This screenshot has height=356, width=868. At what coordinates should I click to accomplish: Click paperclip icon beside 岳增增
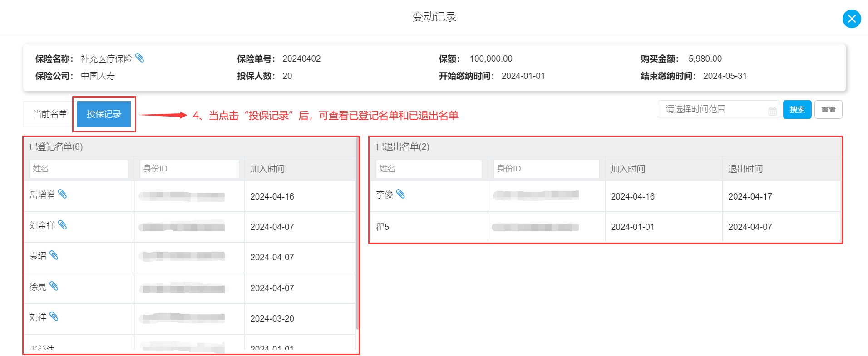tap(63, 194)
